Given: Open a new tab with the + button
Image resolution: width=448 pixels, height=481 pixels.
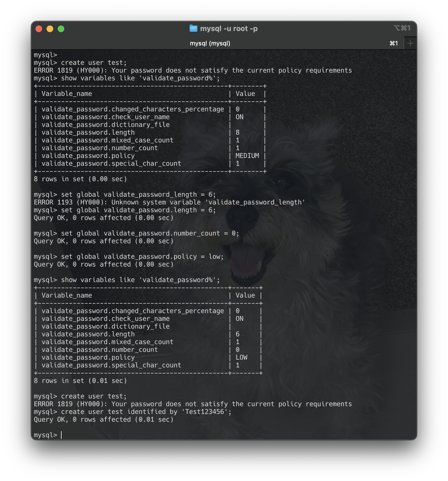Looking at the screenshot, I should coord(410,43).
